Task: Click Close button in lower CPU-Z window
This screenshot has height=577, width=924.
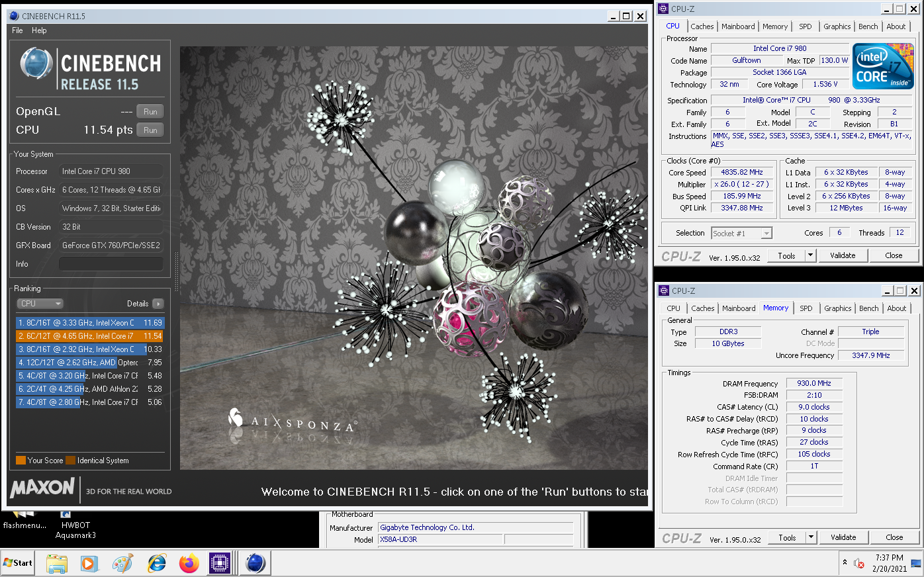Action: 894,537
